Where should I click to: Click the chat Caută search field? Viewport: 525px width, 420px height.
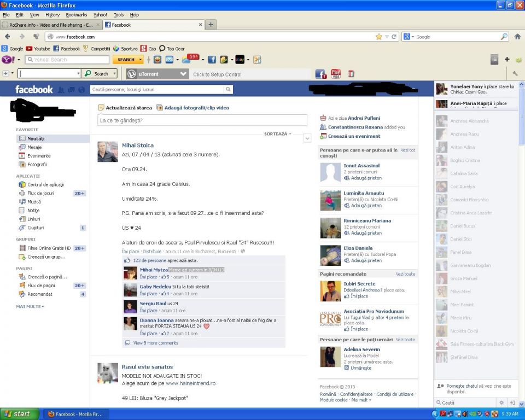467,402
